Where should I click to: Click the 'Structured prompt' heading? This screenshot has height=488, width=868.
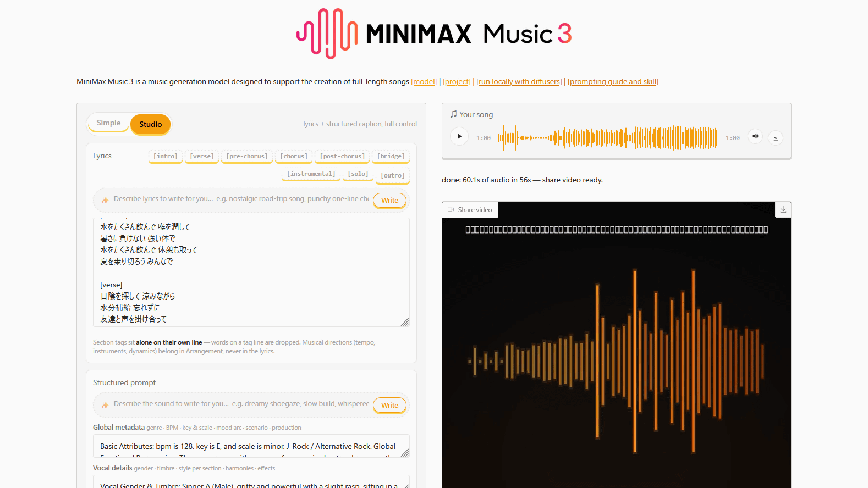[x=124, y=382]
